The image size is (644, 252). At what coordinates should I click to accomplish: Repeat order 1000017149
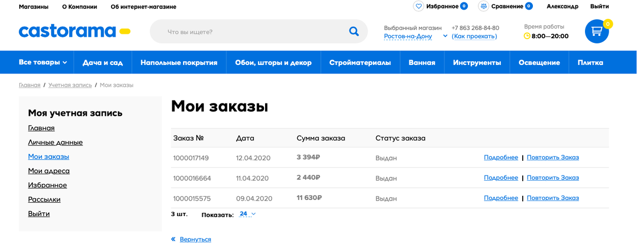pyautogui.click(x=553, y=158)
